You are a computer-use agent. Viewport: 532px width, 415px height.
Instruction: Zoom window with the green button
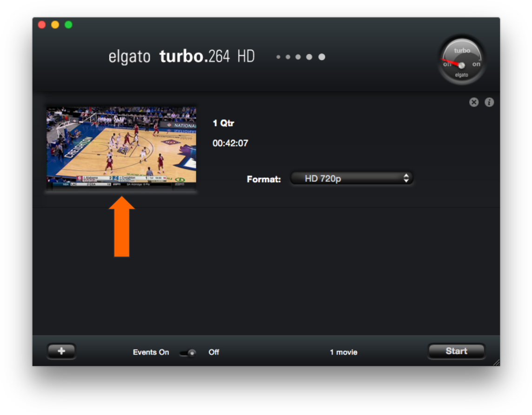pos(68,25)
